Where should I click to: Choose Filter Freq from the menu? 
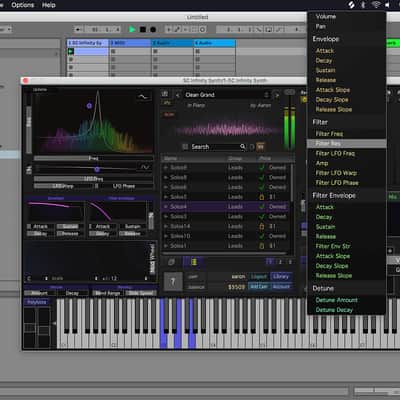(329, 134)
